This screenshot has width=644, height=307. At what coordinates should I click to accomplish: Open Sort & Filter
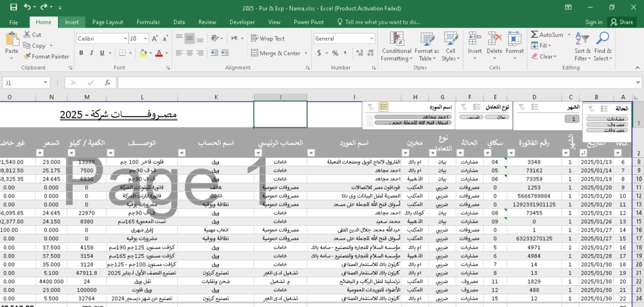[x=582, y=47]
